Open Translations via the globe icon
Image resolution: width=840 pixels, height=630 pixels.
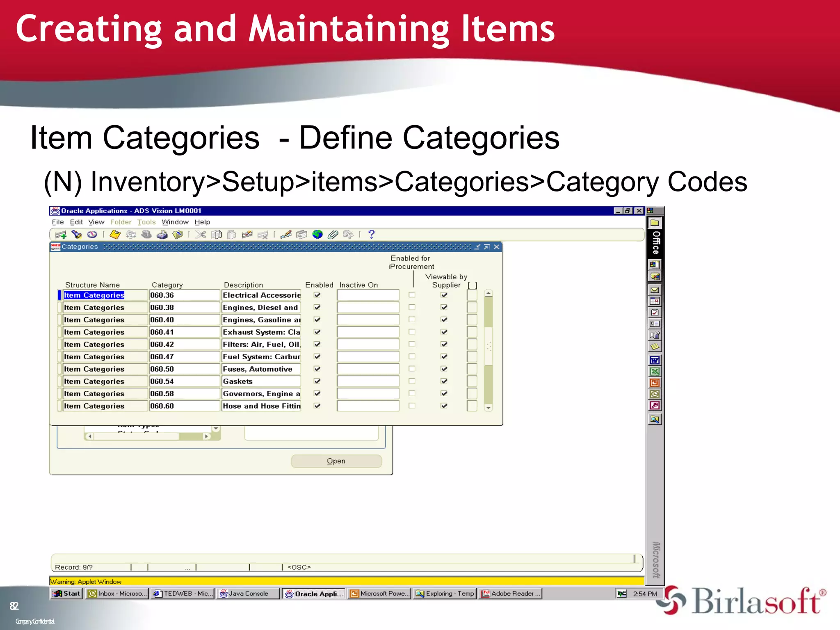(x=317, y=234)
